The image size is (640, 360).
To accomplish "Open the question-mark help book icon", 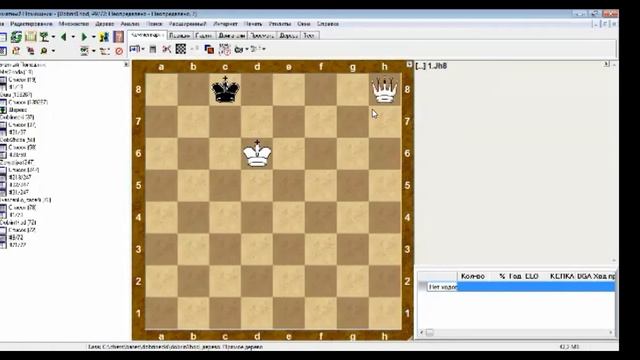I will pyautogui.click(x=118, y=37).
